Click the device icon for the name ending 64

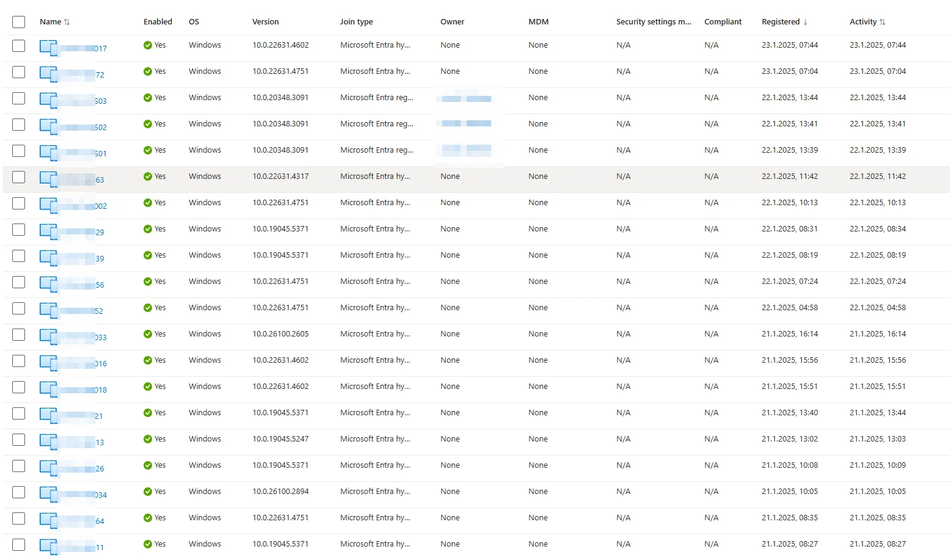(48, 520)
